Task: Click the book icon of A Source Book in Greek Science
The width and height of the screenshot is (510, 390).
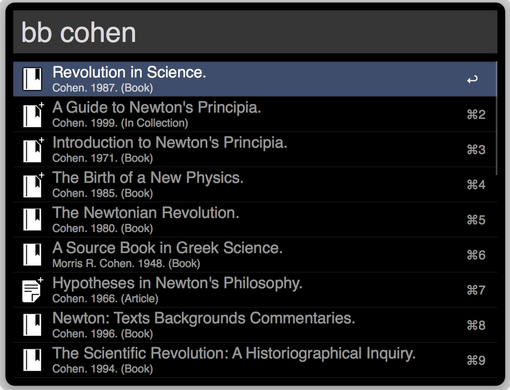Action: coord(32,255)
